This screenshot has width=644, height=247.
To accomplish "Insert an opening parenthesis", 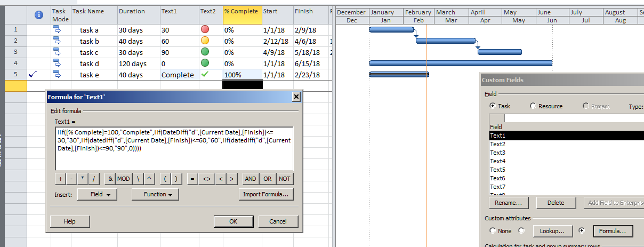I will pyautogui.click(x=165, y=179).
